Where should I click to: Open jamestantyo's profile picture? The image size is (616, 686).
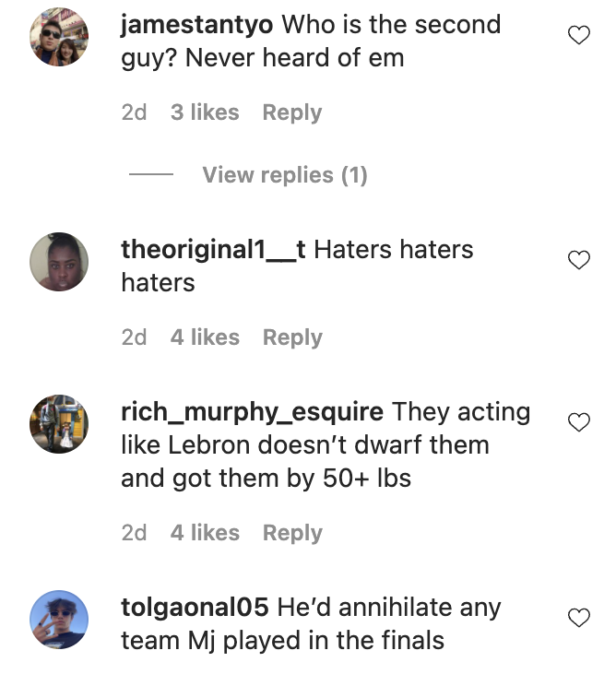[59, 37]
